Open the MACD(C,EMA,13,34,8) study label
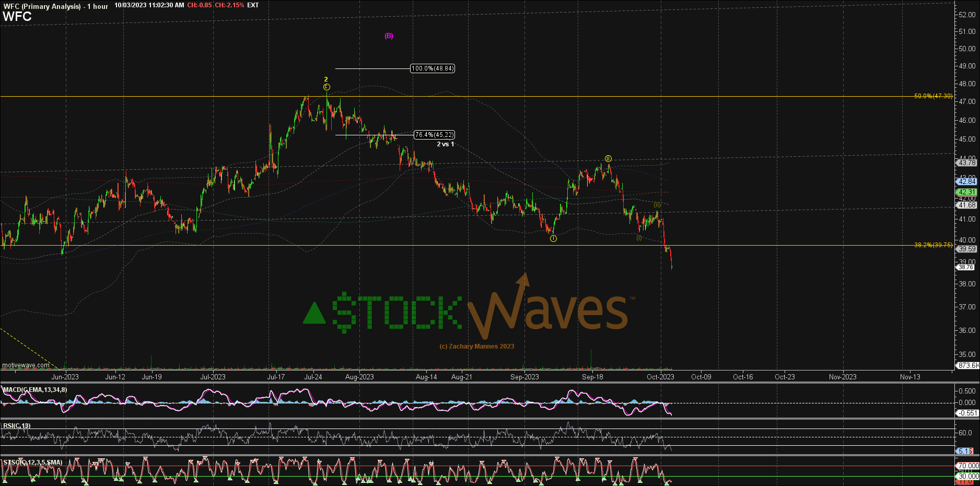Viewport: 980px width, 486px height. point(35,390)
